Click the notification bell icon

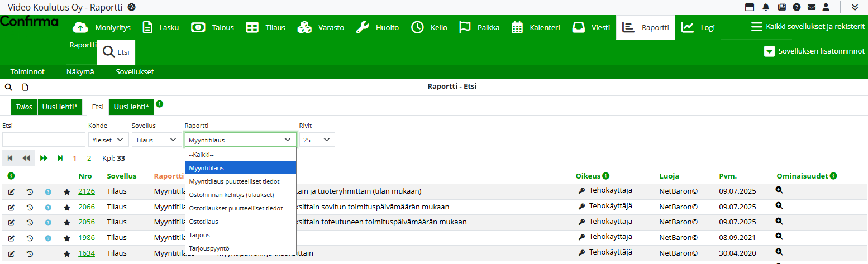[765, 7]
